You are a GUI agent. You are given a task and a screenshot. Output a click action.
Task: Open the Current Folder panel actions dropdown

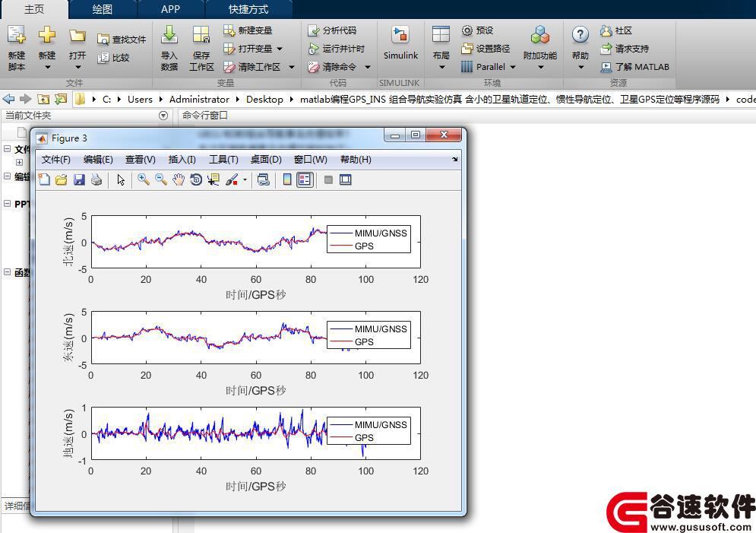[163, 116]
